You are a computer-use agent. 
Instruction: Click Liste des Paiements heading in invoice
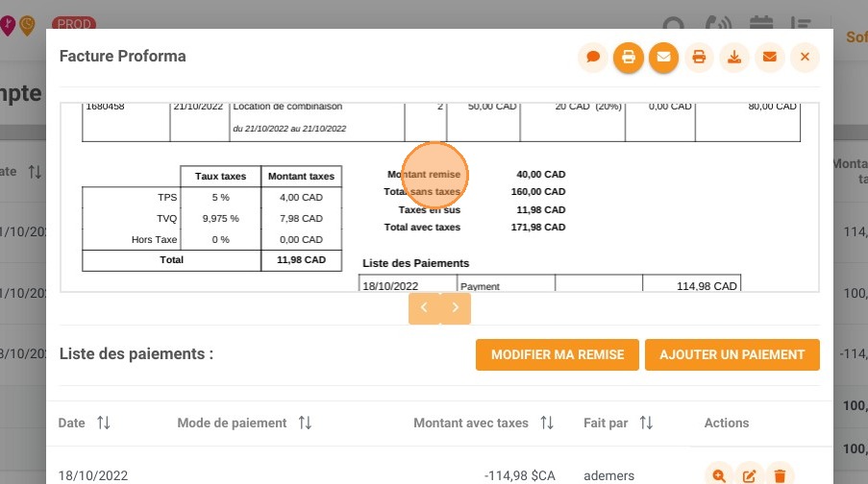point(415,263)
